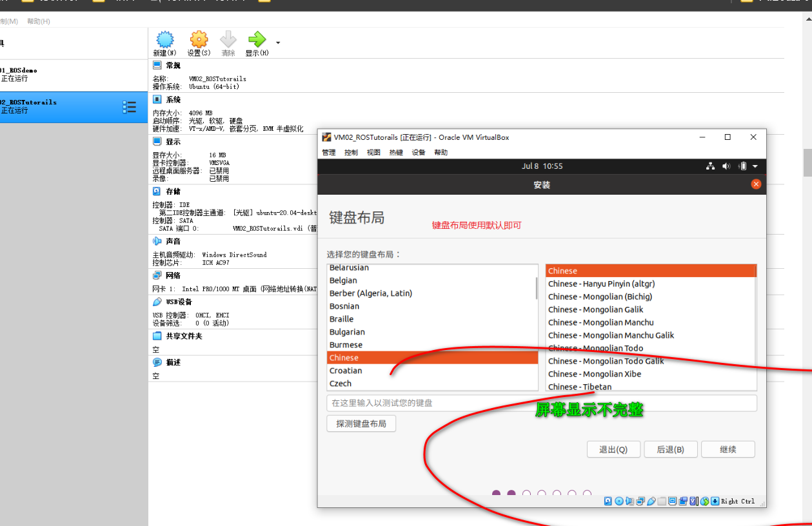Click audio icon in VM status bar
Viewport: 812px width, 526px height.
[x=629, y=501]
